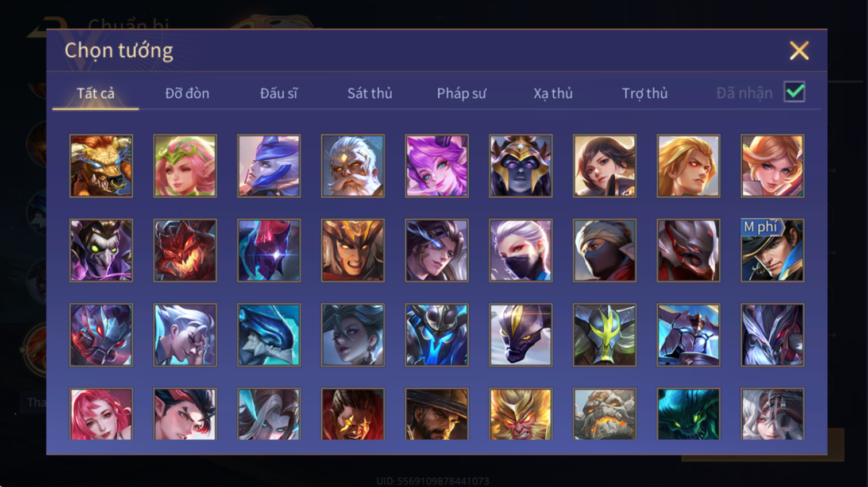Choose the hero with M phí label

click(x=772, y=250)
